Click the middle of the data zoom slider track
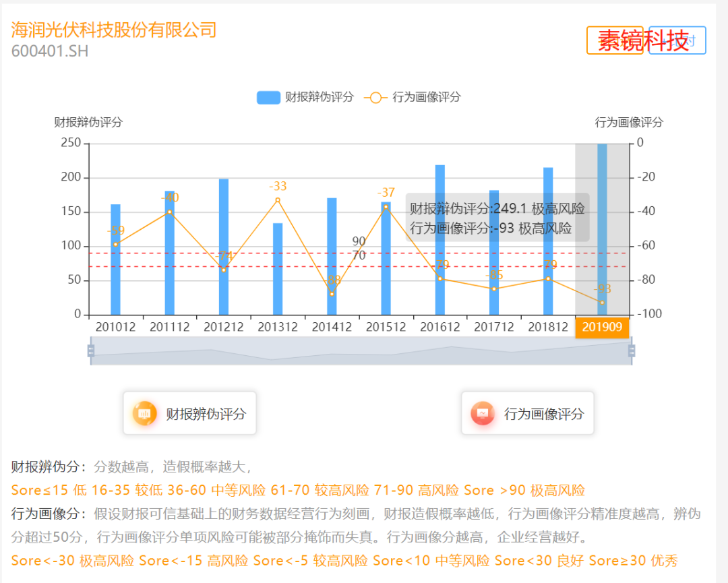The height and width of the screenshot is (583, 728). [x=361, y=351]
